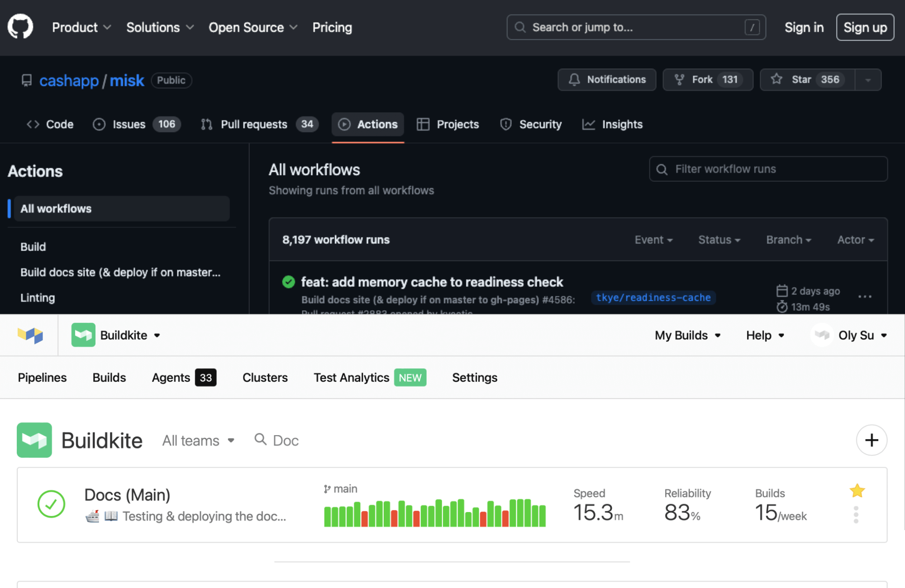Click the plus new pipeline button
The image size is (905, 588).
[x=871, y=440]
